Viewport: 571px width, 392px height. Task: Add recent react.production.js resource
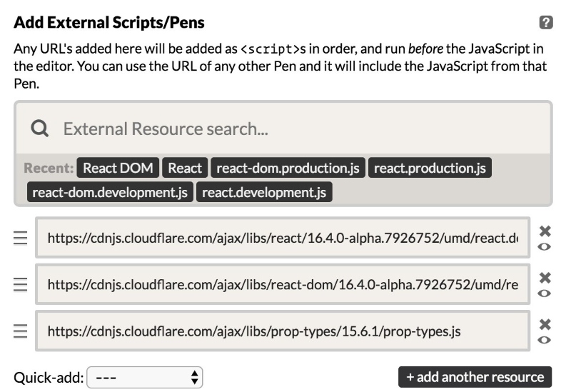pyautogui.click(x=430, y=168)
